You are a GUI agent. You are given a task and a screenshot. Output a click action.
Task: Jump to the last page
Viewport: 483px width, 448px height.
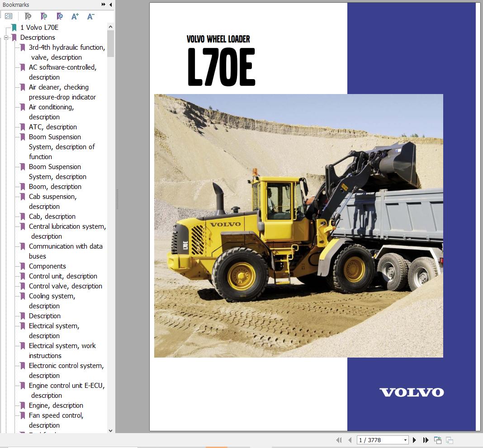click(x=426, y=440)
